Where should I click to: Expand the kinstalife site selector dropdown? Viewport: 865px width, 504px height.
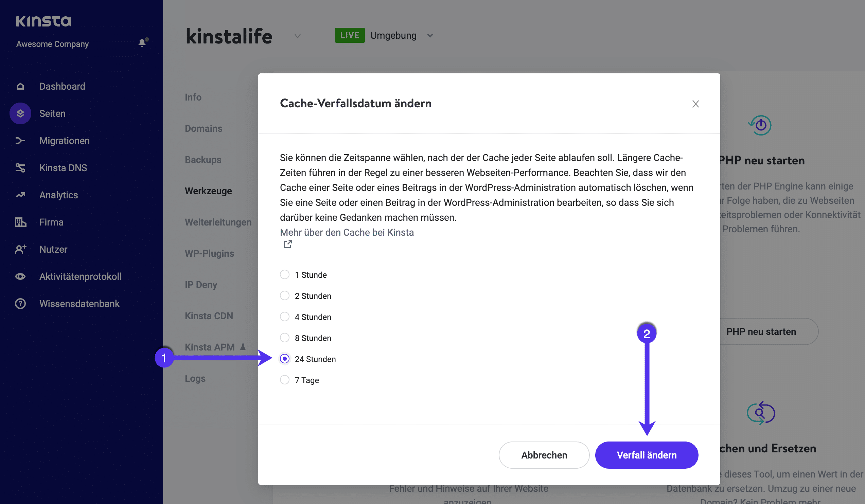pyautogui.click(x=297, y=36)
